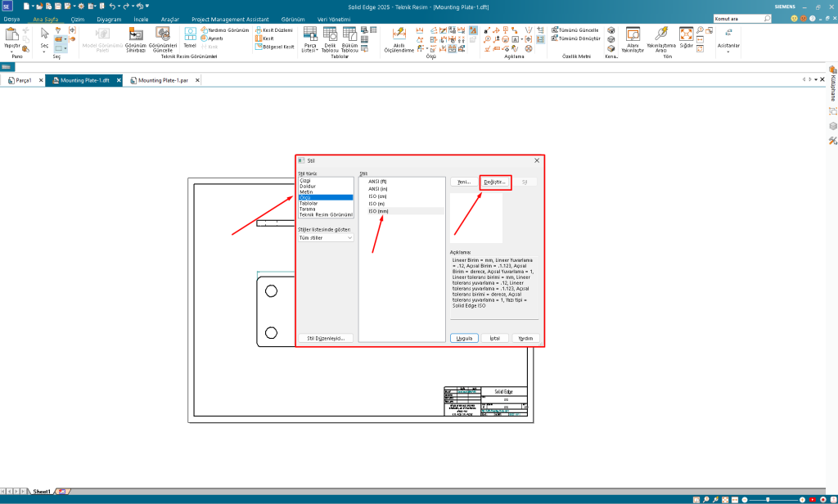
Task: Click the Büküm Tablosu icon
Action: click(x=349, y=34)
